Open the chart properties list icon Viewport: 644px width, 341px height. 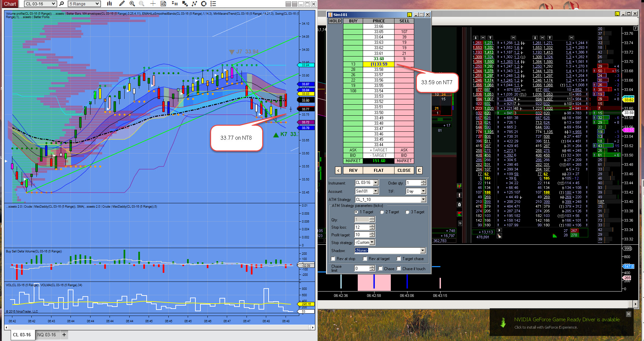pos(213,4)
